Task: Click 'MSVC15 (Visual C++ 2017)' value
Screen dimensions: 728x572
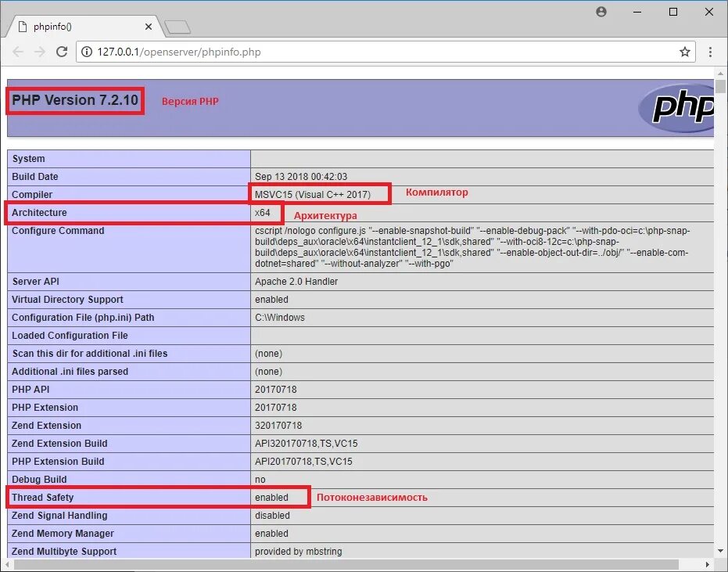Action: click(x=313, y=195)
